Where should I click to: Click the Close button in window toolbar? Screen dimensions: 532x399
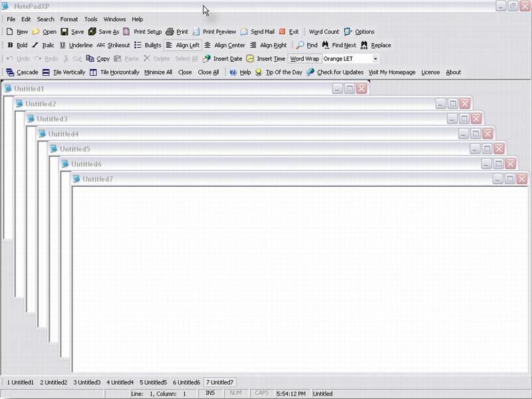coord(185,72)
